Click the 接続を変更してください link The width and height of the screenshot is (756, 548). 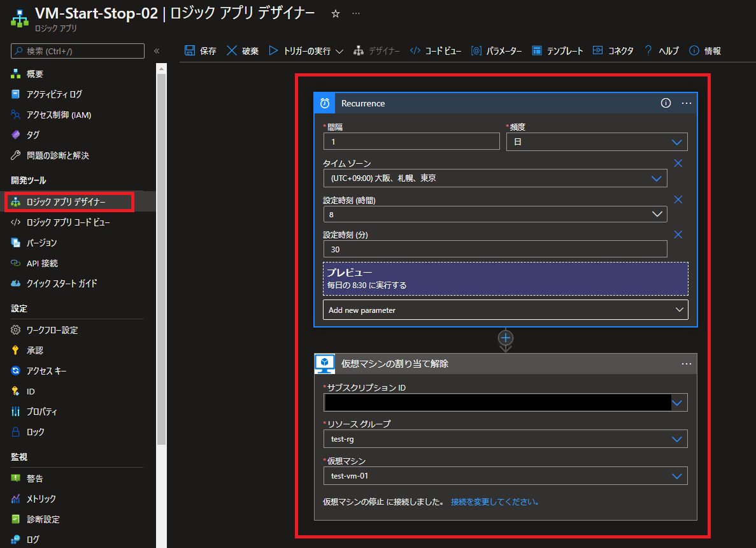click(x=495, y=501)
